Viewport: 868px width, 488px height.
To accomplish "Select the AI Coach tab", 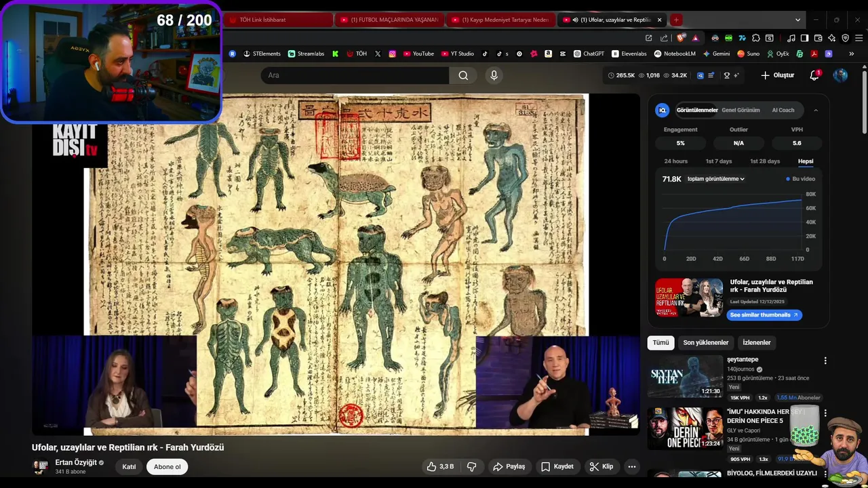I will pos(783,110).
